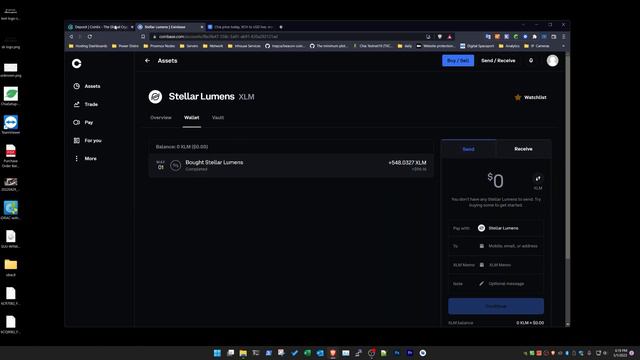Open Premiere Pro from the taskbar
The height and width of the screenshot is (360, 640).
click(410, 353)
